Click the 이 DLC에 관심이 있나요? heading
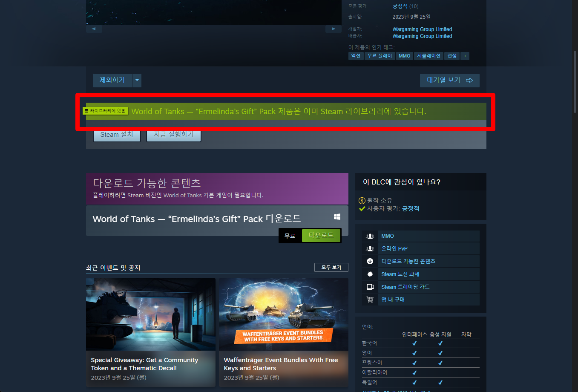The image size is (578, 392). tap(402, 182)
